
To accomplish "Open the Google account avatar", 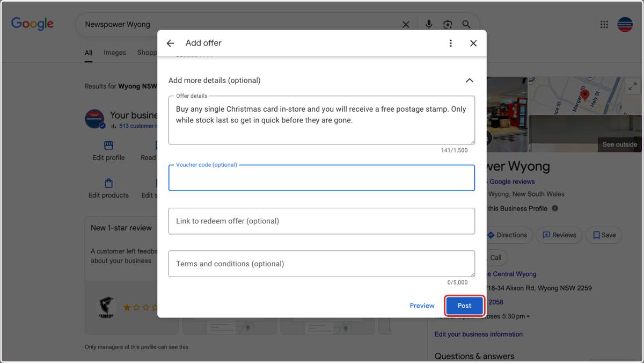I will point(625,24).
